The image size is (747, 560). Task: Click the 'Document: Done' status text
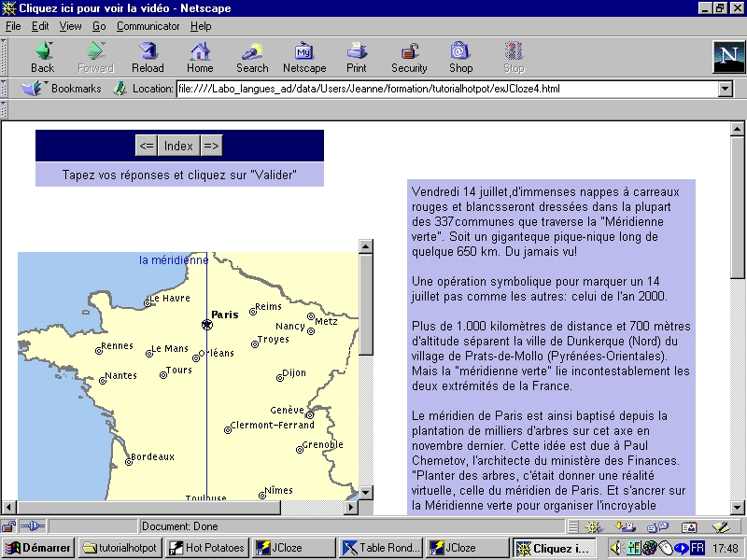(179, 526)
